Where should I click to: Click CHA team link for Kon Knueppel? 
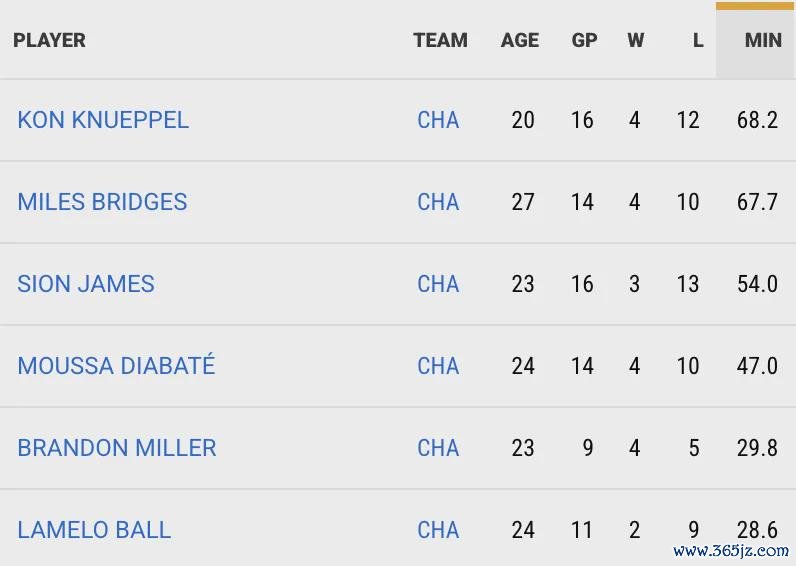point(438,120)
